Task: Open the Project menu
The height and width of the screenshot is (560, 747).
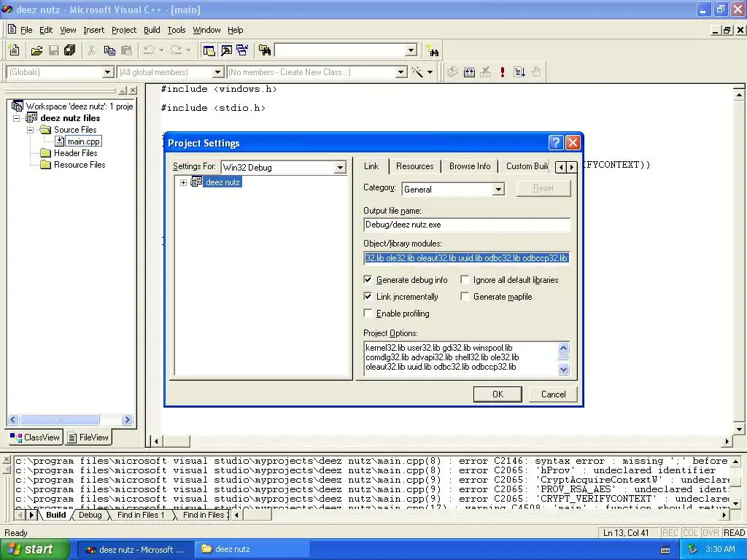Action: pyautogui.click(x=124, y=30)
